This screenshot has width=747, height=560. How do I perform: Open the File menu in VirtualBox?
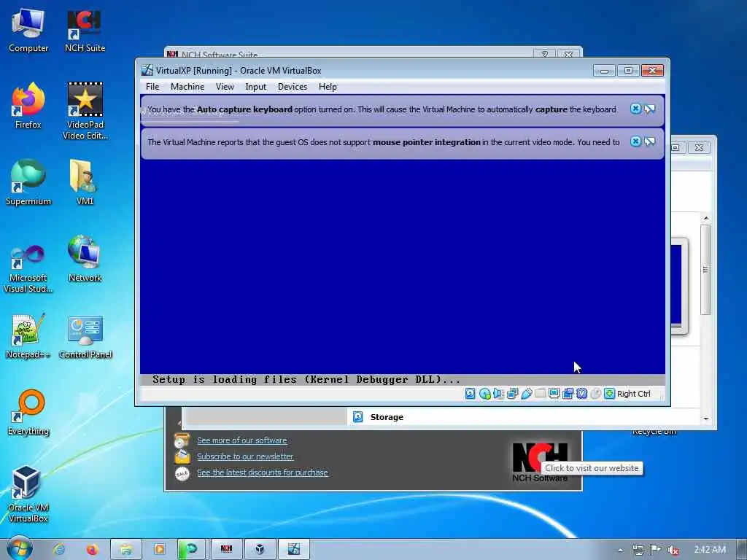coord(152,87)
